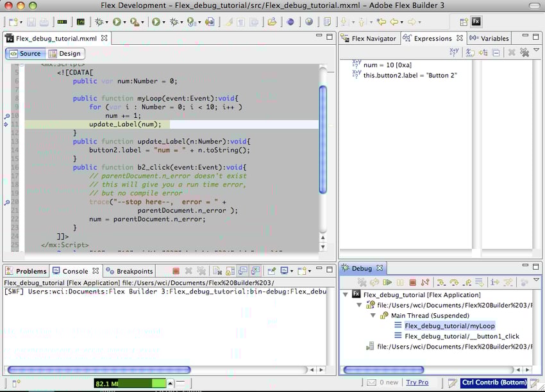Click the Step Into icon in Debug view
The width and height of the screenshot is (545, 392).
(x=440, y=282)
